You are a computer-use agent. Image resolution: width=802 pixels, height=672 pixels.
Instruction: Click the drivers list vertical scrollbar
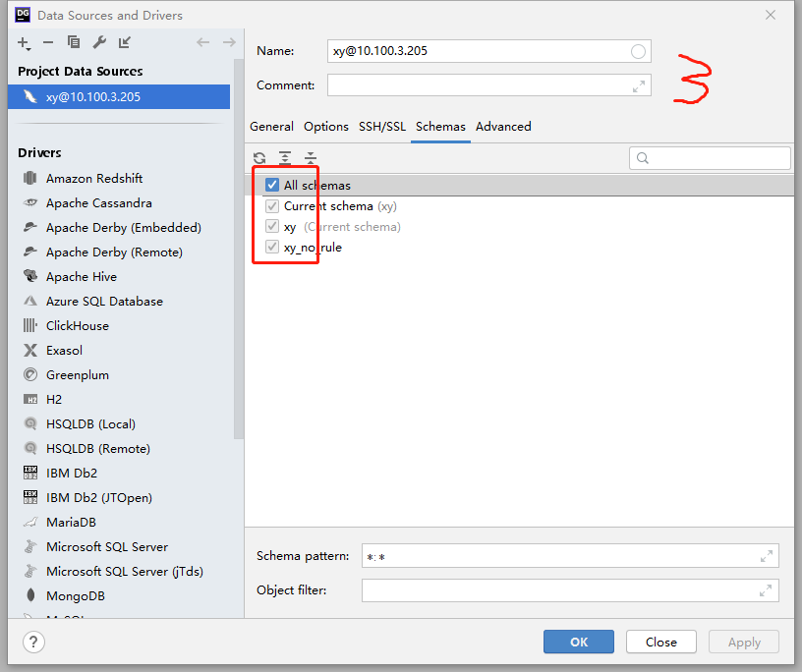[x=239, y=250]
